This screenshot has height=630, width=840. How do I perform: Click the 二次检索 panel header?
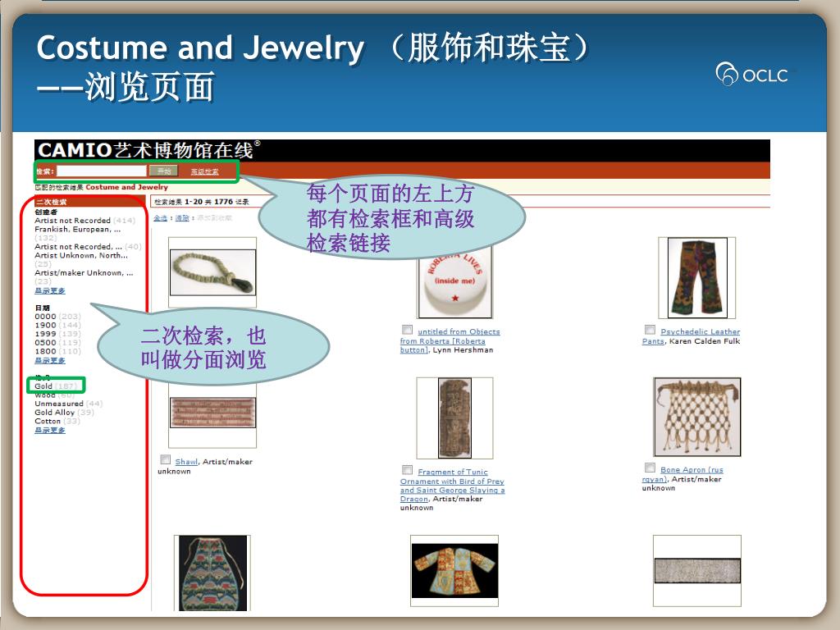point(89,202)
